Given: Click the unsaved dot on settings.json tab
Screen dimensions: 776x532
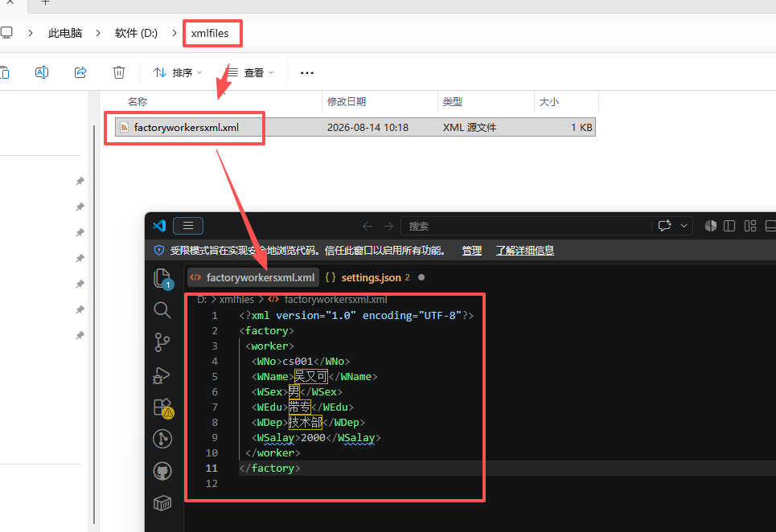Looking at the screenshot, I should 421,277.
